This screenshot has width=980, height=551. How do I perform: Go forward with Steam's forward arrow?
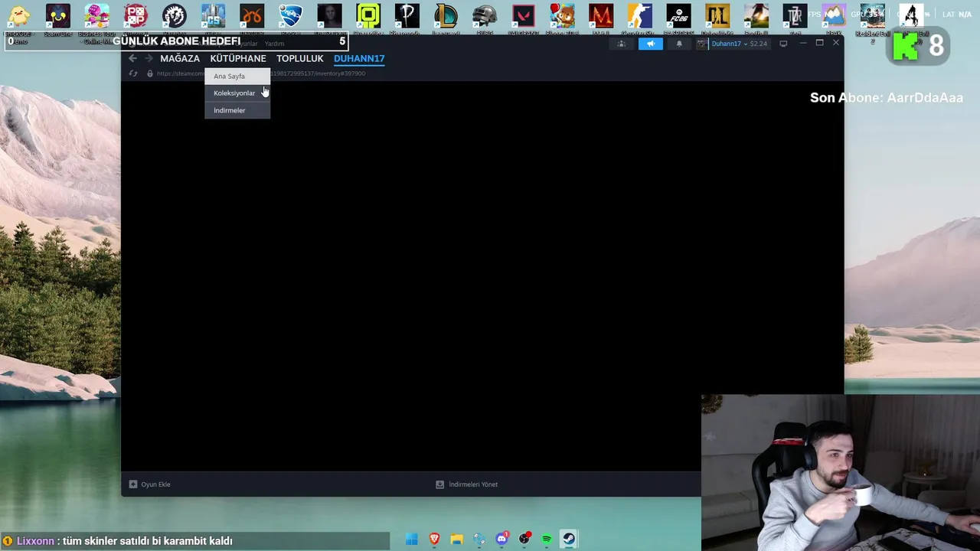pos(149,58)
